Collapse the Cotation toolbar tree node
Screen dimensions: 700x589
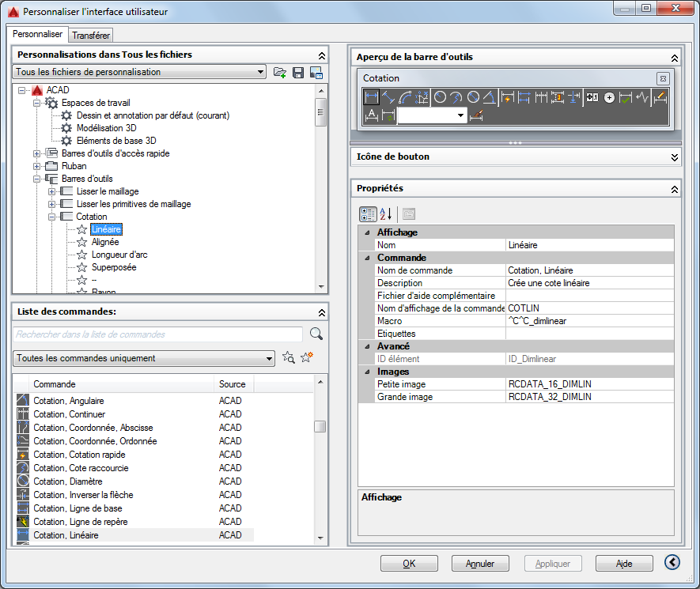click(x=51, y=217)
